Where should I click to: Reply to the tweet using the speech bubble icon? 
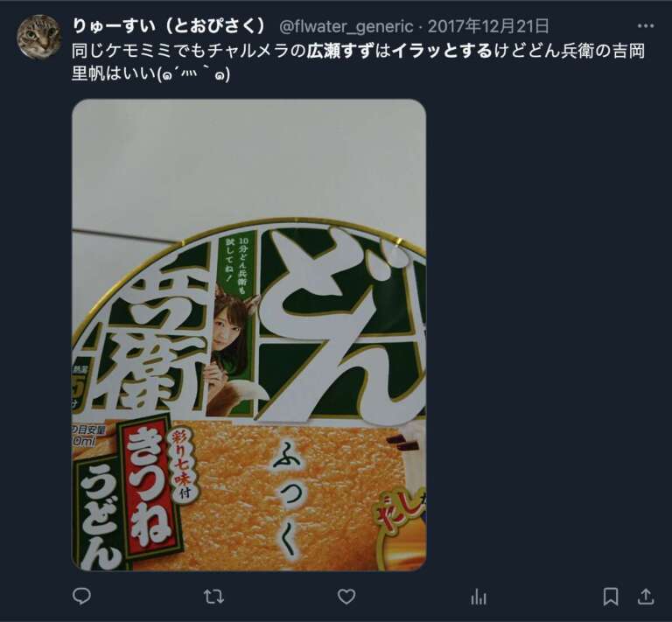point(81,596)
